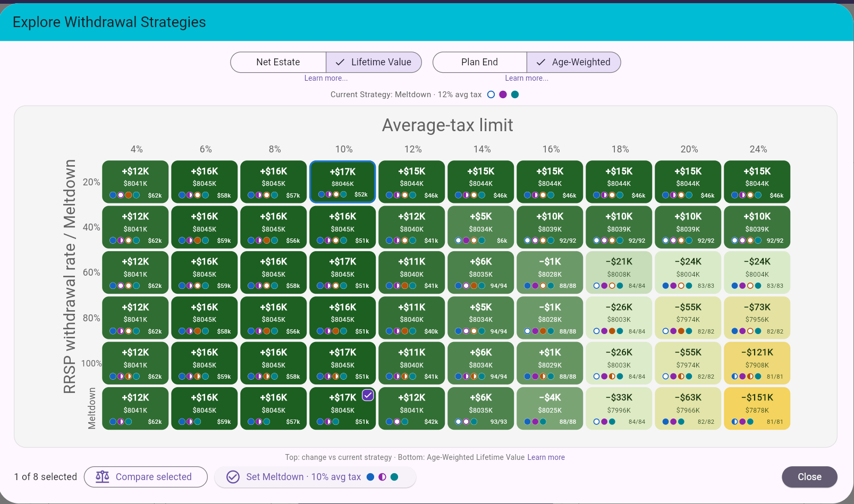Select the −$121K cell in the 100% row
The image size is (854, 504).
coord(757,363)
